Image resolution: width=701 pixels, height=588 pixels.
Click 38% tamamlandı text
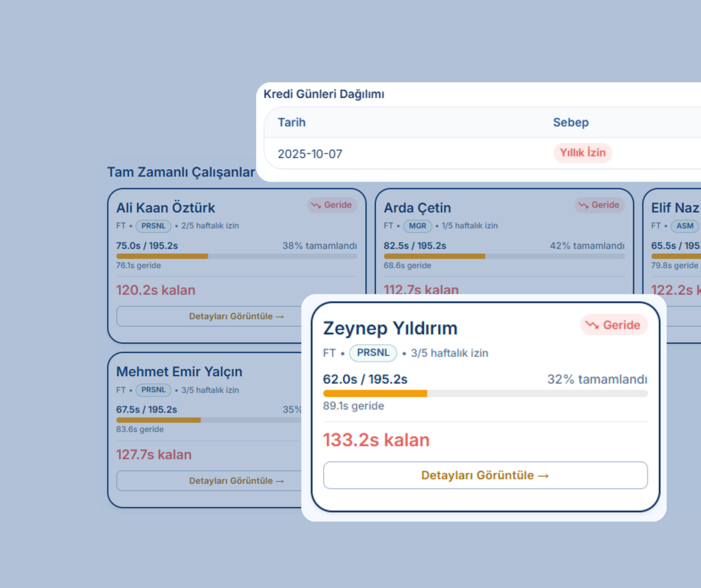tap(320, 246)
